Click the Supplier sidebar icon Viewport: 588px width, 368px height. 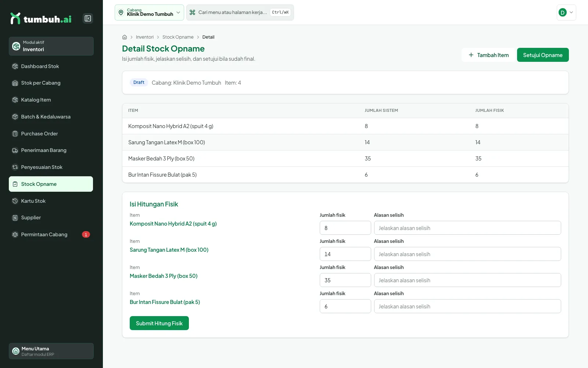click(15, 218)
